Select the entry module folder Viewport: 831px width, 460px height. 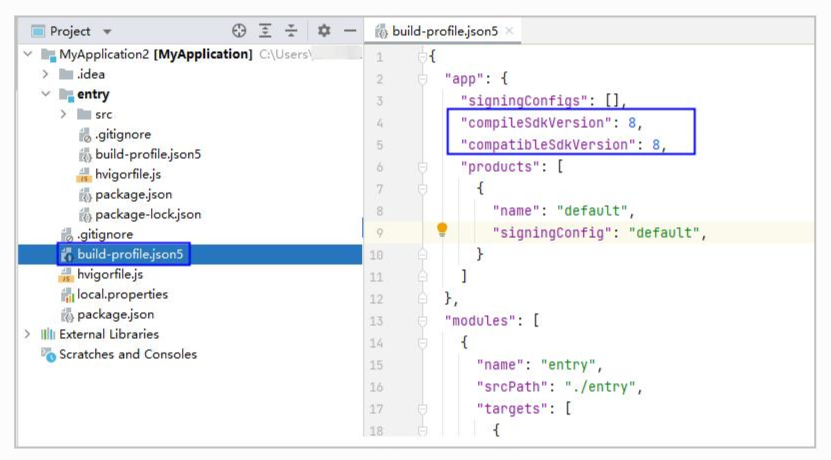point(93,94)
